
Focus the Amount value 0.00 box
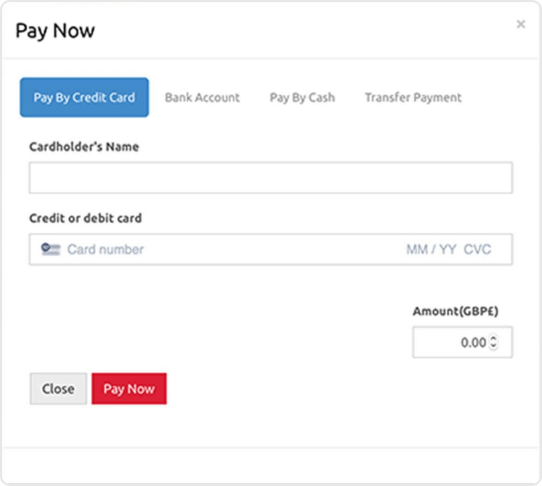click(x=462, y=342)
